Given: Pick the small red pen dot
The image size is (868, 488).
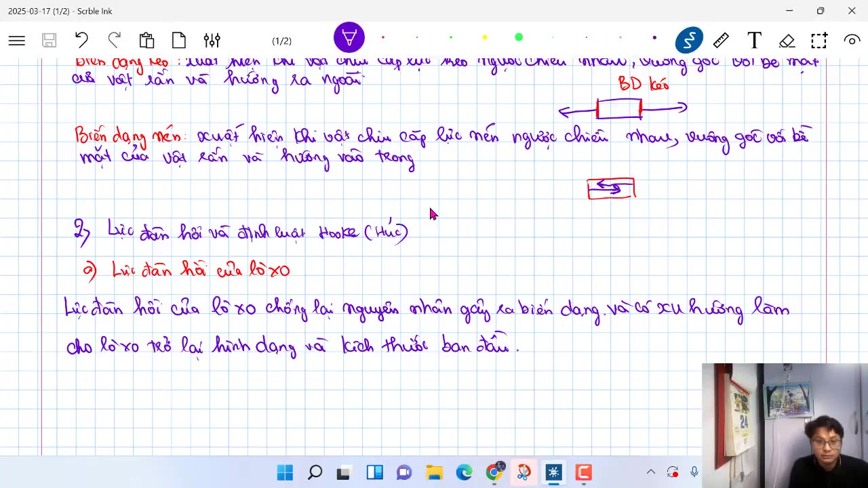Looking at the screenshot, I should click(383, 37).
